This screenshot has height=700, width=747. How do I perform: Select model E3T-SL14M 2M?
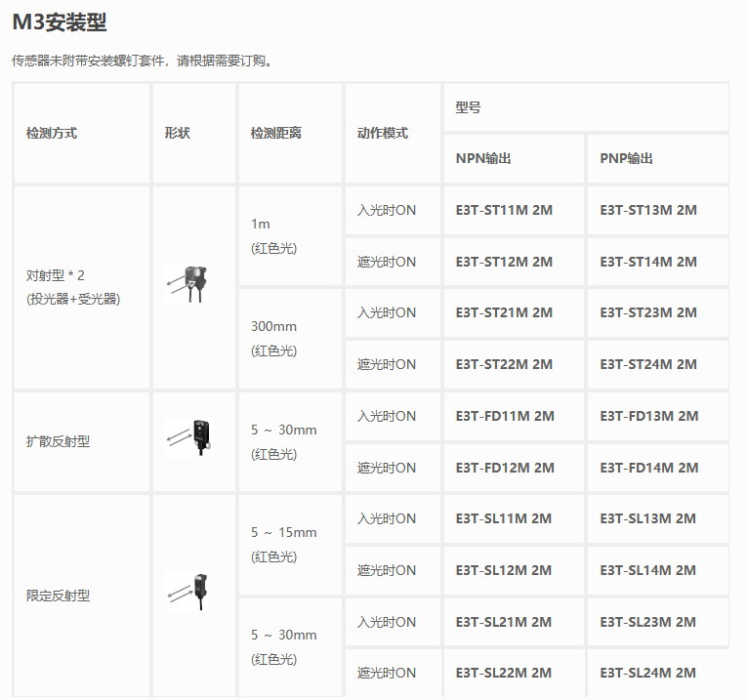(648, 570)
